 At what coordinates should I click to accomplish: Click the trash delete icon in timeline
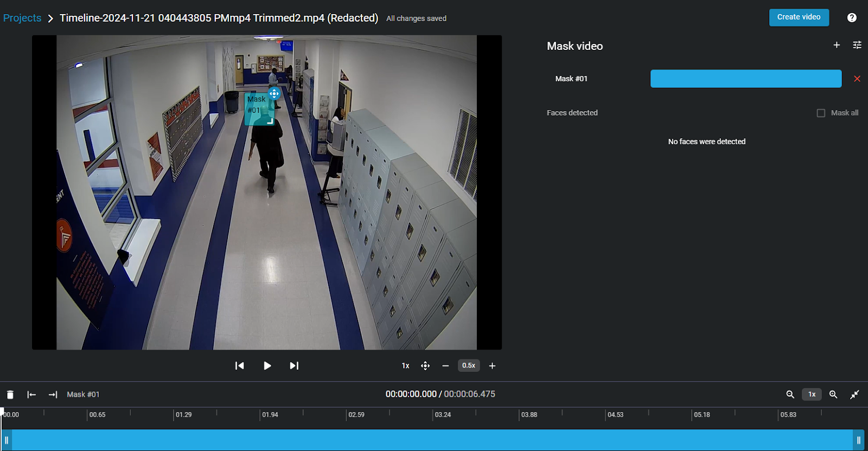point(10,395)
